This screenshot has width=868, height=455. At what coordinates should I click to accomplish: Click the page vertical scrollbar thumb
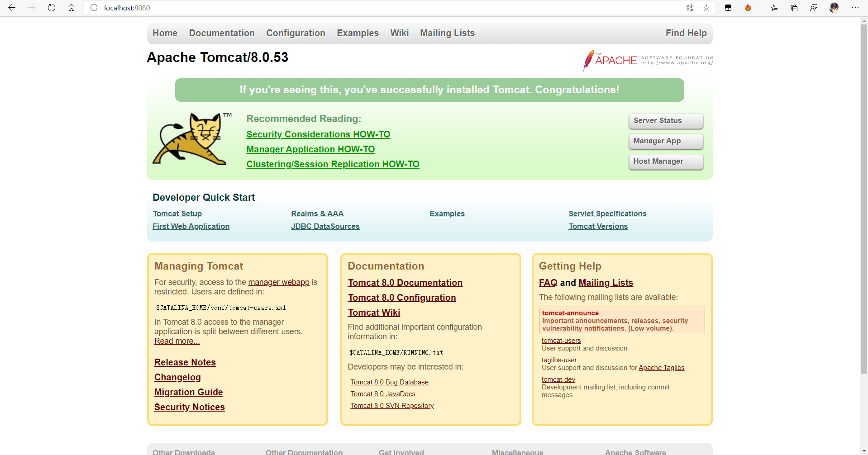(864, 199)
